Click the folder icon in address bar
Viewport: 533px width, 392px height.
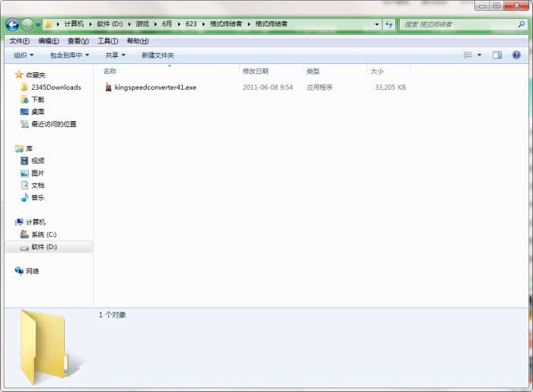(48, 24)
